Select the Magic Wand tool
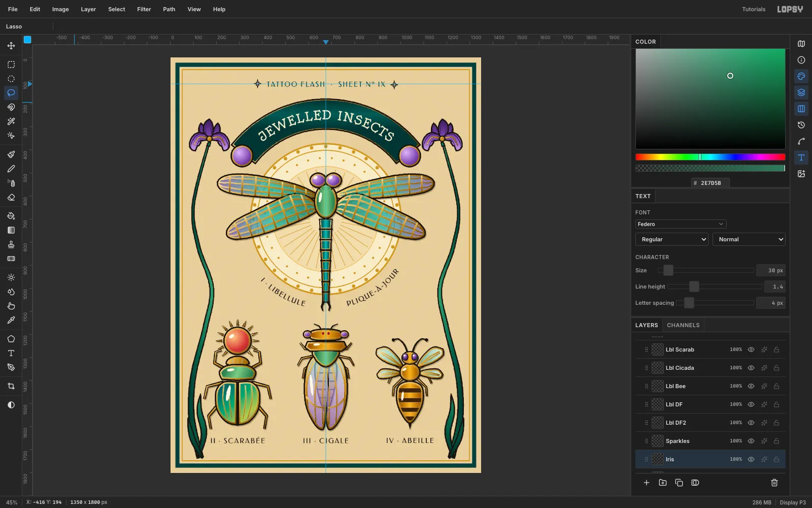 point(11,121)
